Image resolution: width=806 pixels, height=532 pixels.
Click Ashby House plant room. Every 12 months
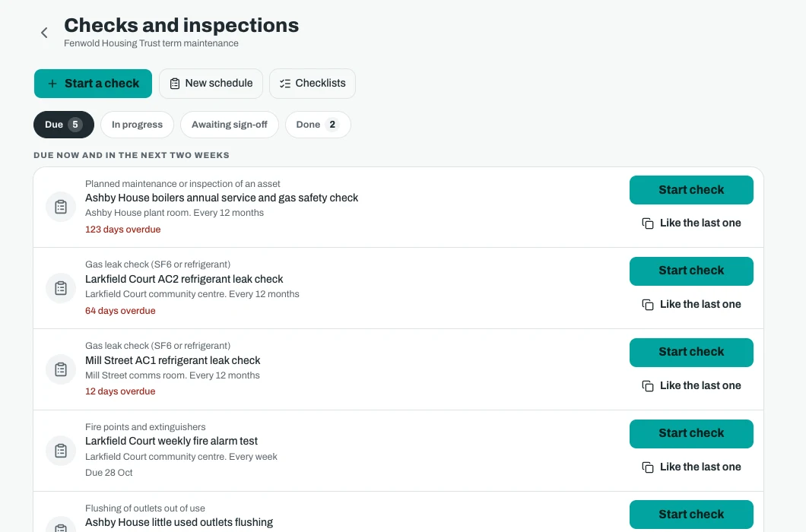pos(174,213)
